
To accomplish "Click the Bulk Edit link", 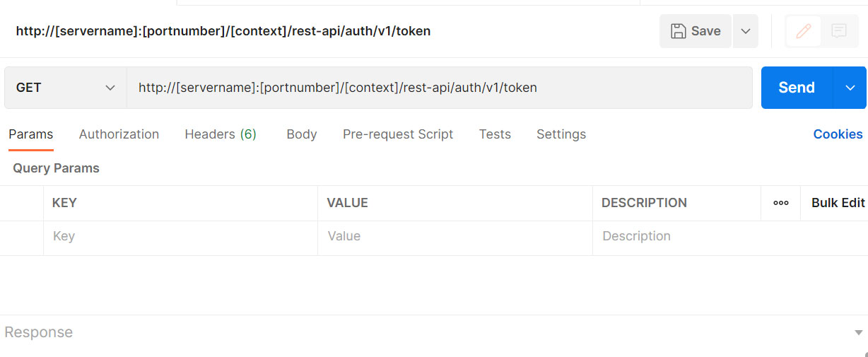I will pos(838,203).
